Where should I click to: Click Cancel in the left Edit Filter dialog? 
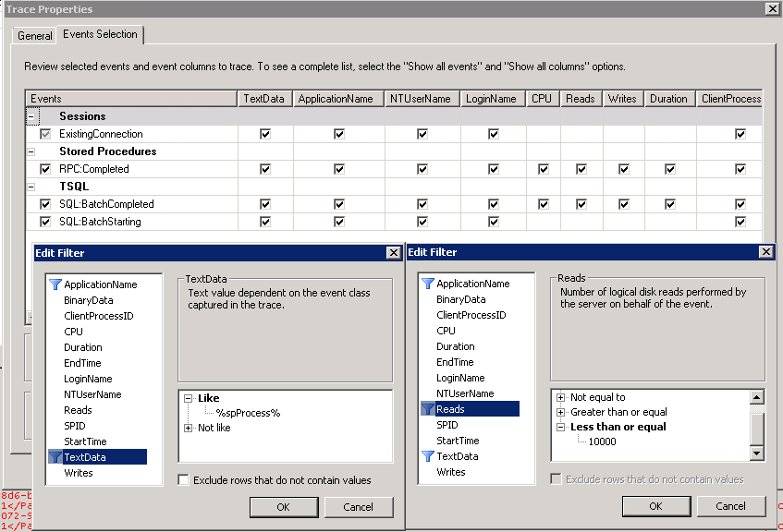pyautogui.click(x=359, y=507)
